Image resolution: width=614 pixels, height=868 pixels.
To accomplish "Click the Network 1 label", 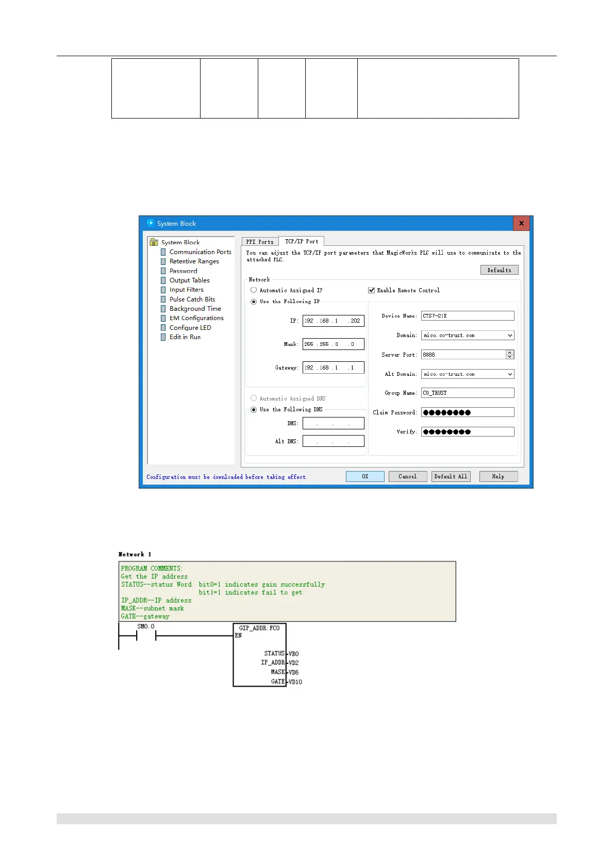I will (x=135, y=555).
